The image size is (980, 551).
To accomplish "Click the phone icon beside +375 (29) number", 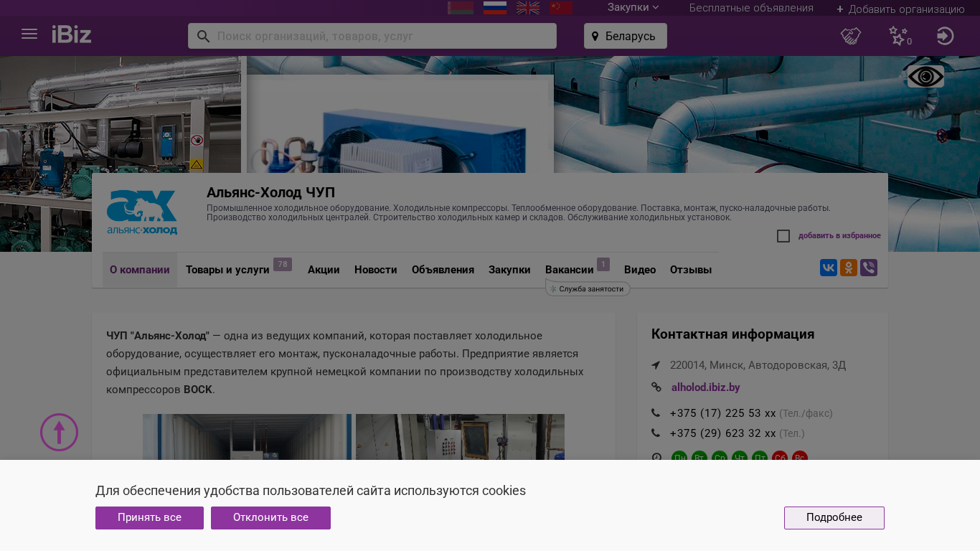I will [x=656, y=433].
